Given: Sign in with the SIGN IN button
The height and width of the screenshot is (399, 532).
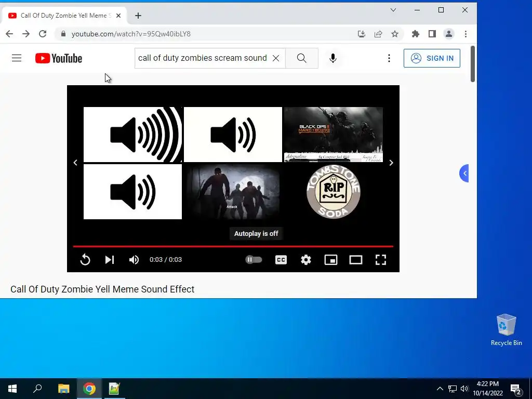Looking at the screenshot, I should (x=432, y=58).
